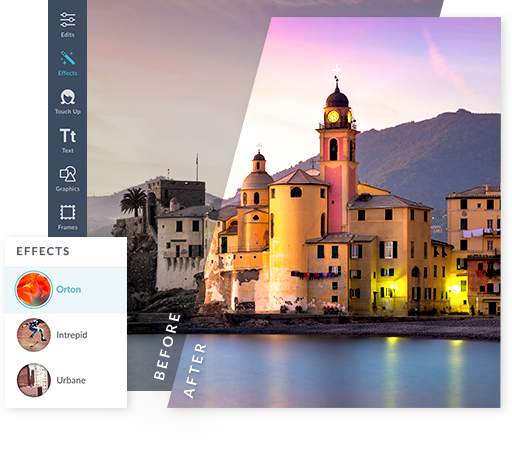512x450 pixels.
Task: Click the Orton effect label
Action: [x=68, y=289]
